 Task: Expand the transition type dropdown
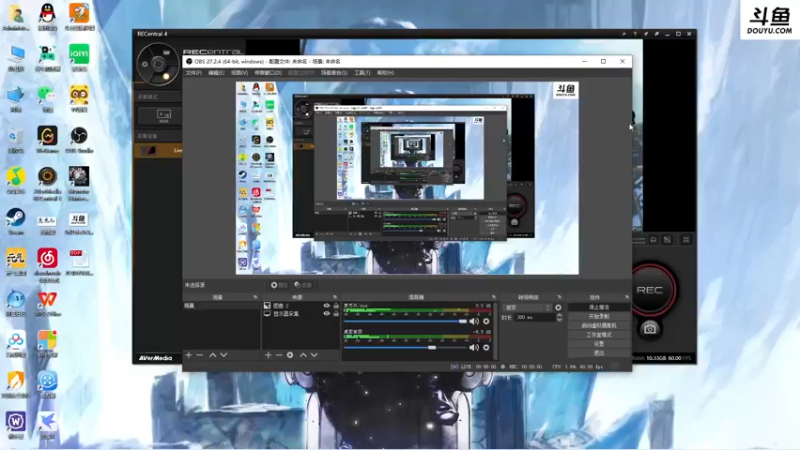[x=528, y=308]
